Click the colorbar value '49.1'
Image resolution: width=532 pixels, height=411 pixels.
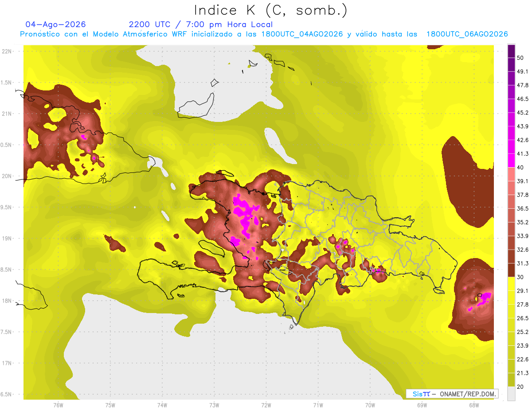(523, 71)
